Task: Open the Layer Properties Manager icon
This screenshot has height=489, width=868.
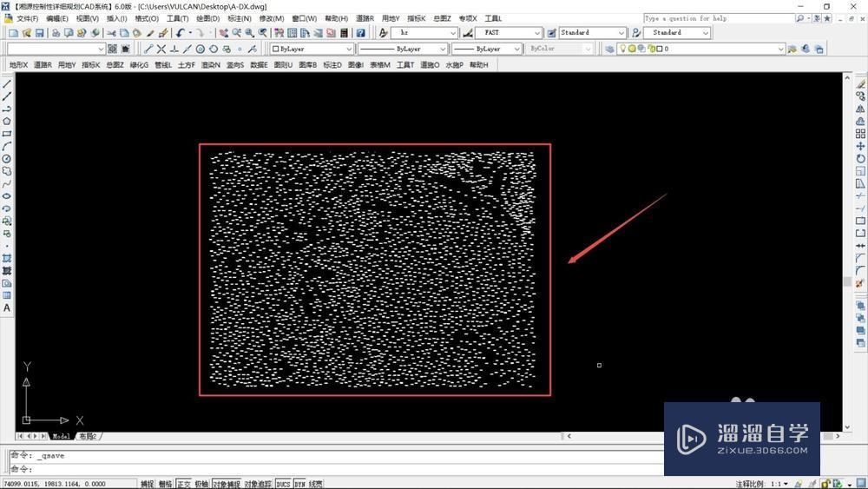Action: (609, 49)
